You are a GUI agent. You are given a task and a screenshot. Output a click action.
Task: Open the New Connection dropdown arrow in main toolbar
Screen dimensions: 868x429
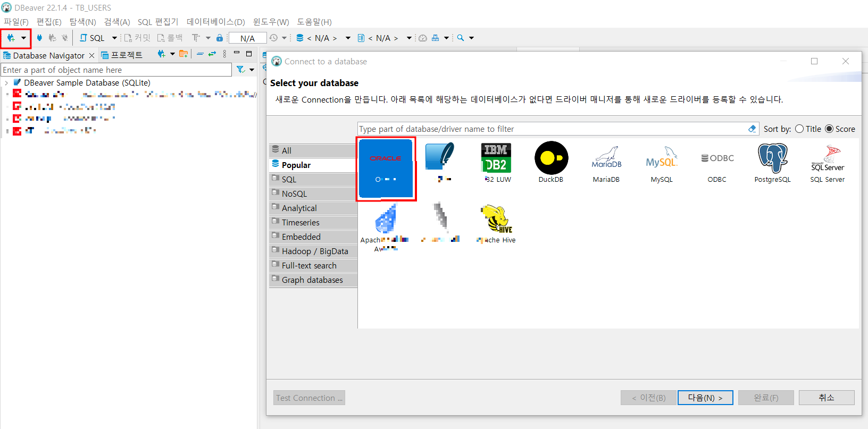click(23, 38)
